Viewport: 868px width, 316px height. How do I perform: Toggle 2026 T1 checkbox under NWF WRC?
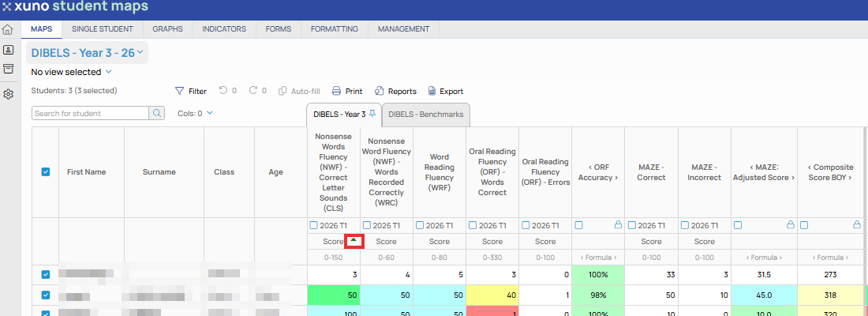(x=366, y=225)
